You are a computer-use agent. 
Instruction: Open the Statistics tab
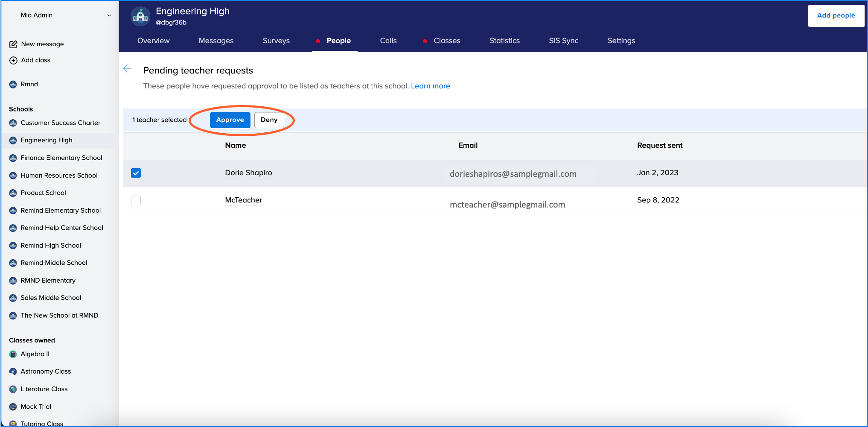(504, 41)
